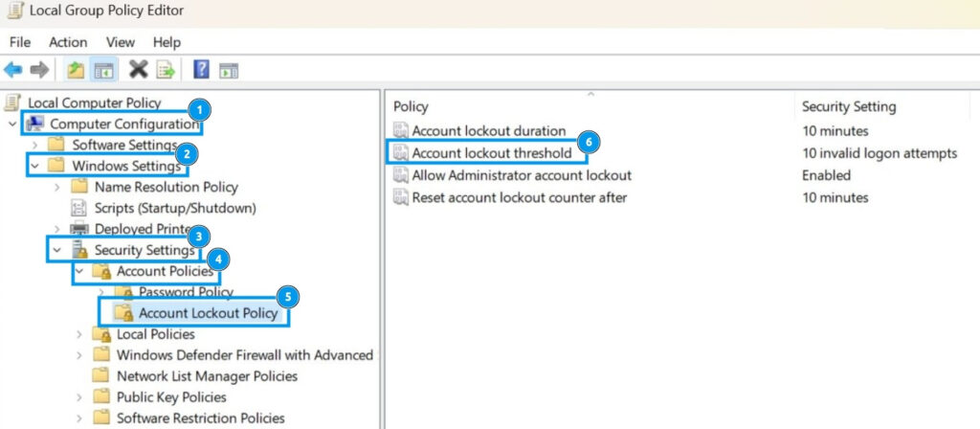Click the '10 invalid logon attempts' value
Screen dimensions: 980x429
(880, 152)
